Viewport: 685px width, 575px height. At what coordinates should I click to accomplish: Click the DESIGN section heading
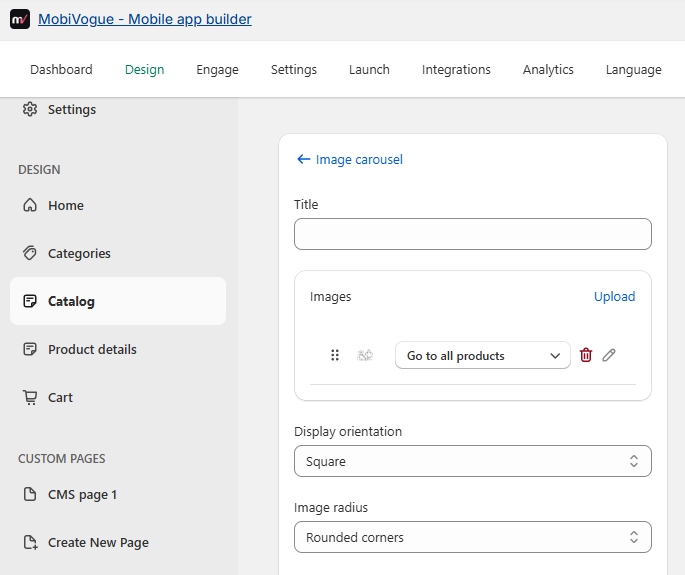(x=39, y=170)
